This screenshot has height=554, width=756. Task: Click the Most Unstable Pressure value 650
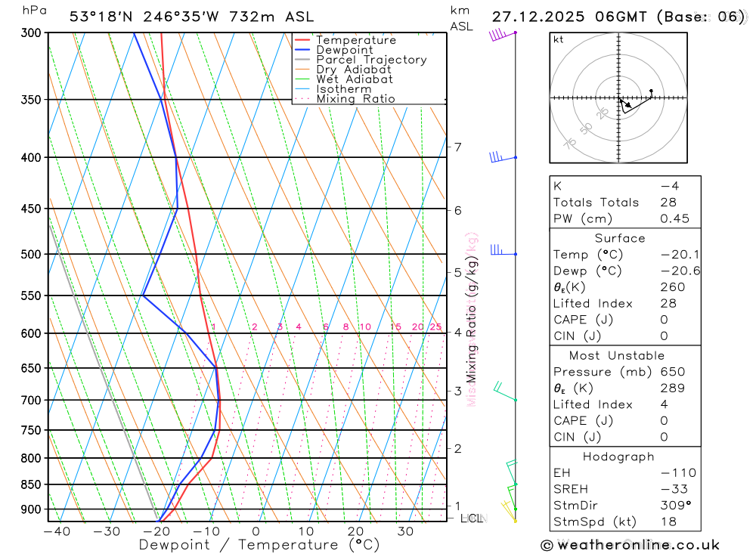673,372
